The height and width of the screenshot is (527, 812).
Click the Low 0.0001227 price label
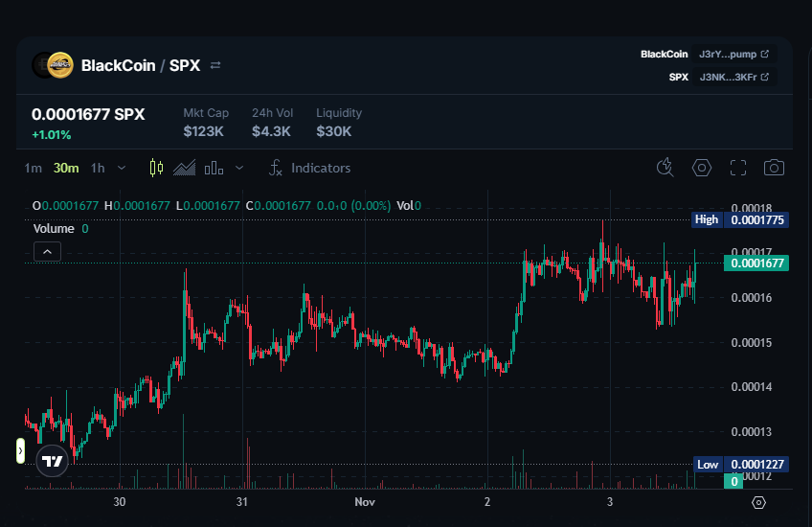[740, 465]
